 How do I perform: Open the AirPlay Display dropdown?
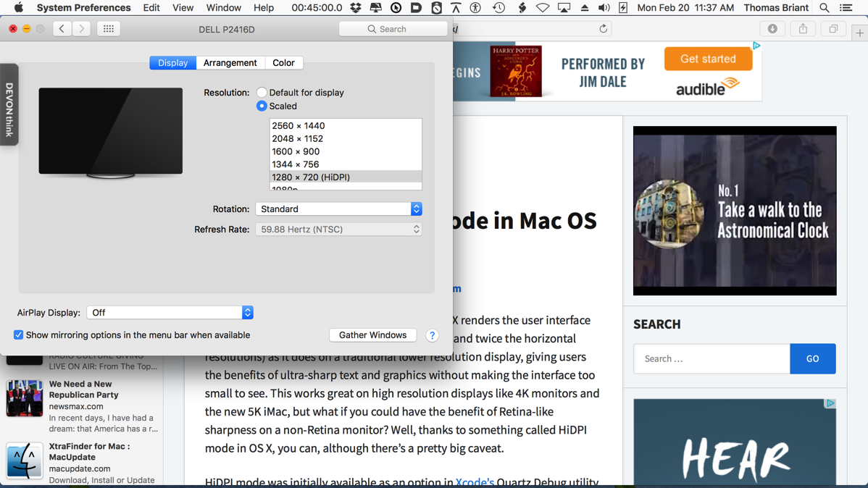coord(170,313)
